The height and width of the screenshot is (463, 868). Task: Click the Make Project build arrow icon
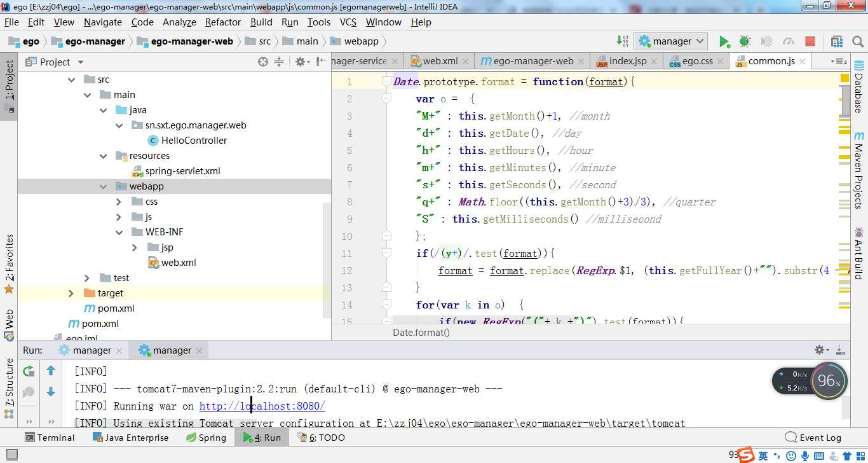point(623,41)
